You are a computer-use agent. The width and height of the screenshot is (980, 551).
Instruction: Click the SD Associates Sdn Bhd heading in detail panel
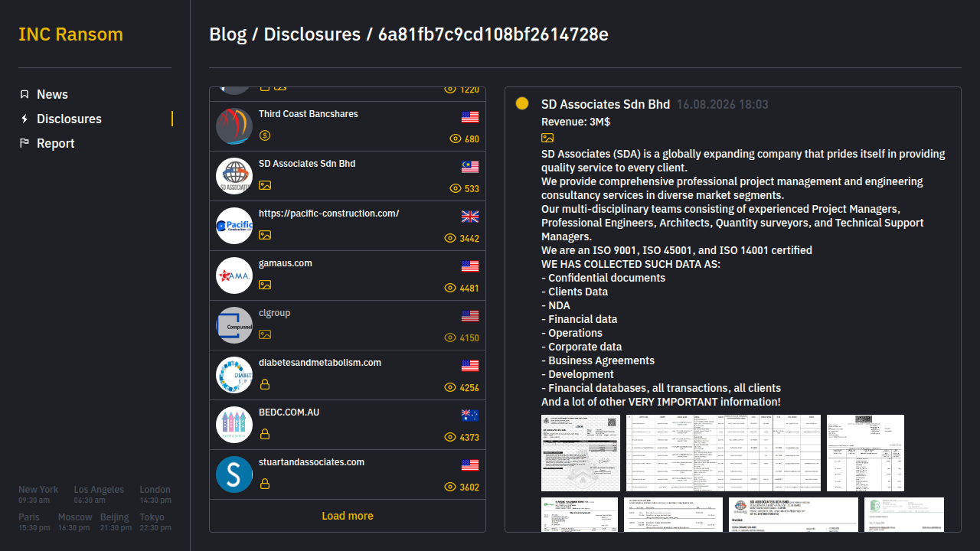(x=606, y=104)
